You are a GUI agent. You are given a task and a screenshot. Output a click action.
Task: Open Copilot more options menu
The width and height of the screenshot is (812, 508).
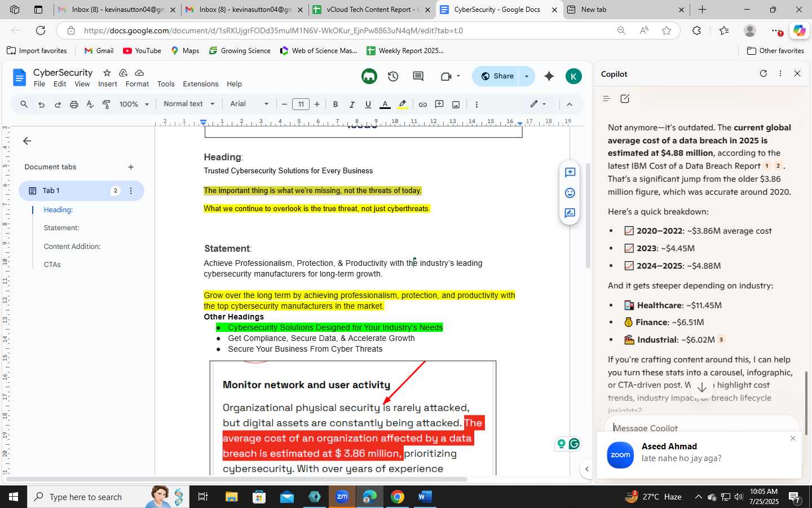tap(780, 73)
